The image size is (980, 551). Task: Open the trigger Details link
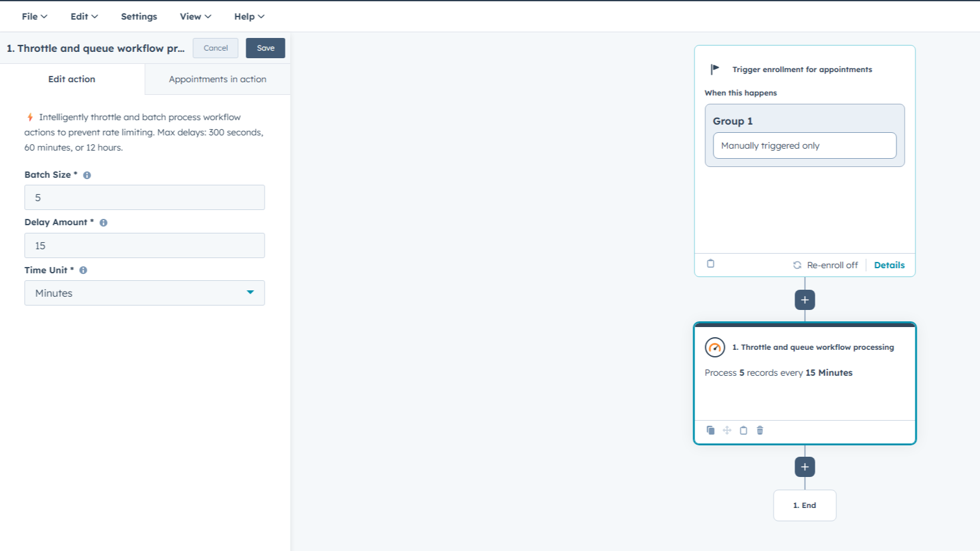(x=889, y=265)
